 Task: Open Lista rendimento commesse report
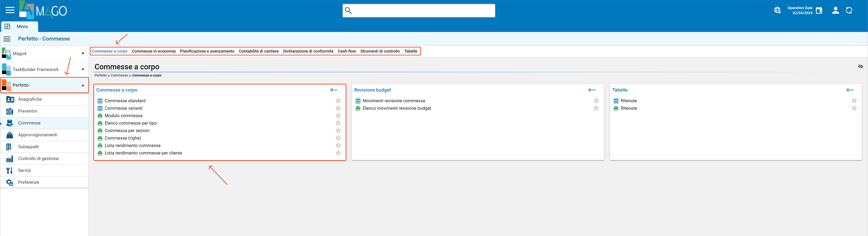(x=132, y=145)
